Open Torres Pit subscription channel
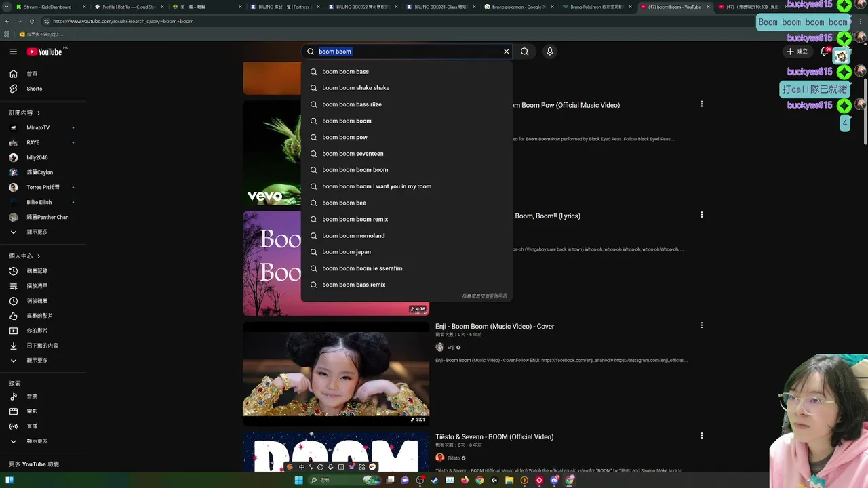 pos(43,187)
